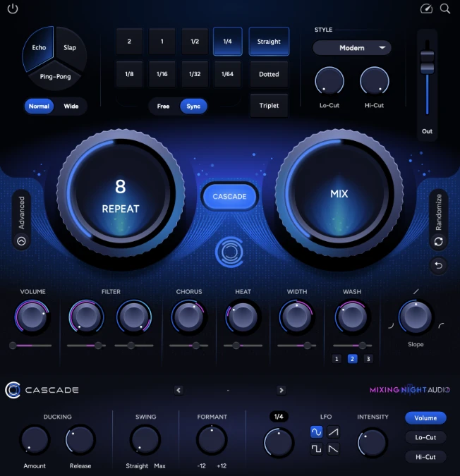Click the undo arrow icon
This screenshot has height=476, width=460.
click(438, 265)
